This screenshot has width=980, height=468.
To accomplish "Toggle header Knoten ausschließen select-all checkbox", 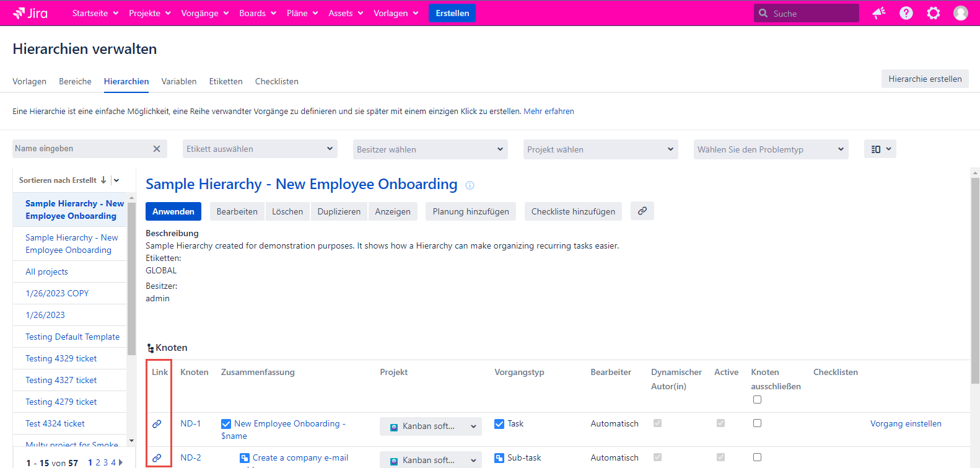I will pos(757,400).
